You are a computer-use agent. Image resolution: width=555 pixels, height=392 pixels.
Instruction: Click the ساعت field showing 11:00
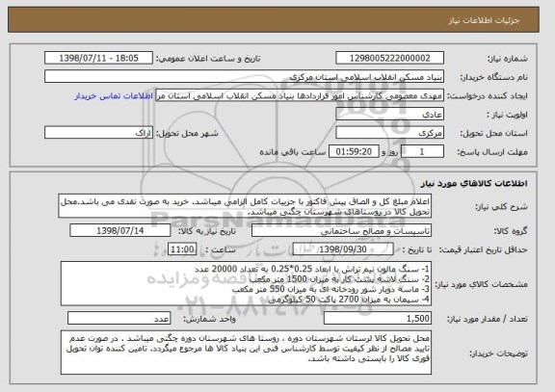point(182,249)
